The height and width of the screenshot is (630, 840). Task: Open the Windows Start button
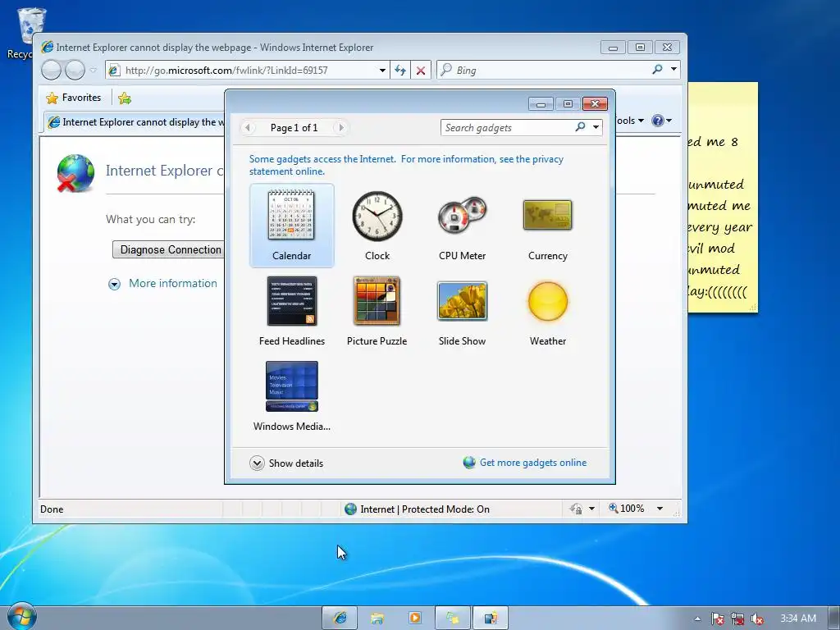coord(21,617)
